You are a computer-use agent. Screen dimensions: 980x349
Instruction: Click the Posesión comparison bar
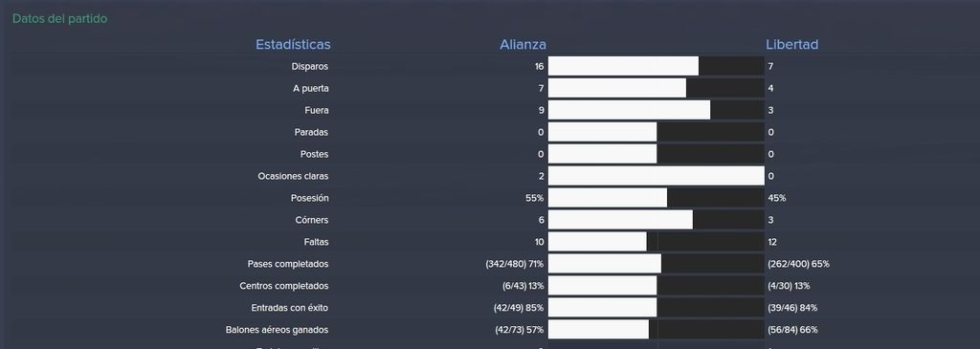(657, 198)
